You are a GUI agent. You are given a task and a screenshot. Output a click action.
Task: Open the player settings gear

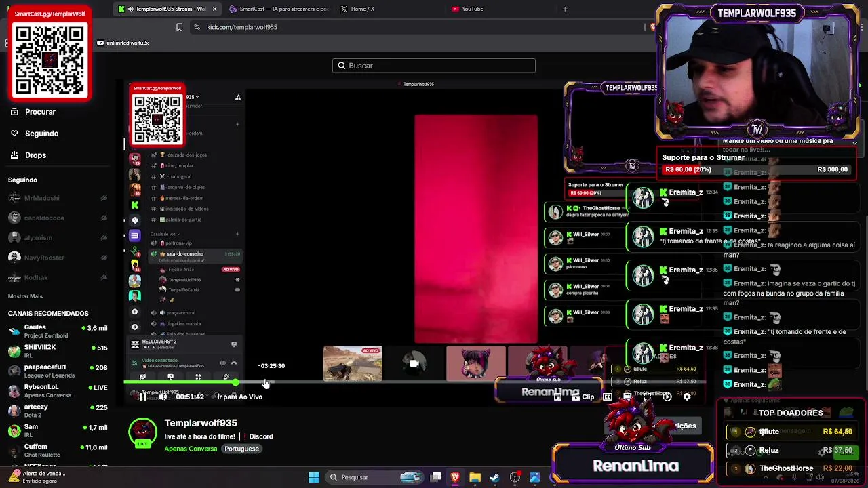point(687,397)
